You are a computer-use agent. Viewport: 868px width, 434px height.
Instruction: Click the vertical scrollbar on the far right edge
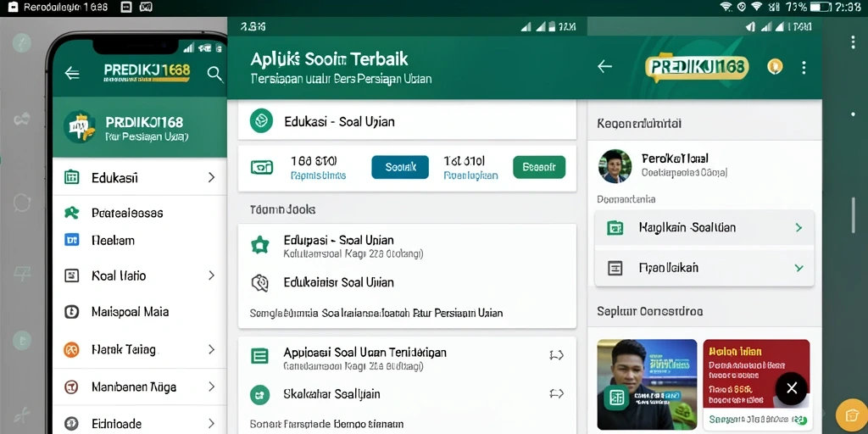tap(853, 214)
